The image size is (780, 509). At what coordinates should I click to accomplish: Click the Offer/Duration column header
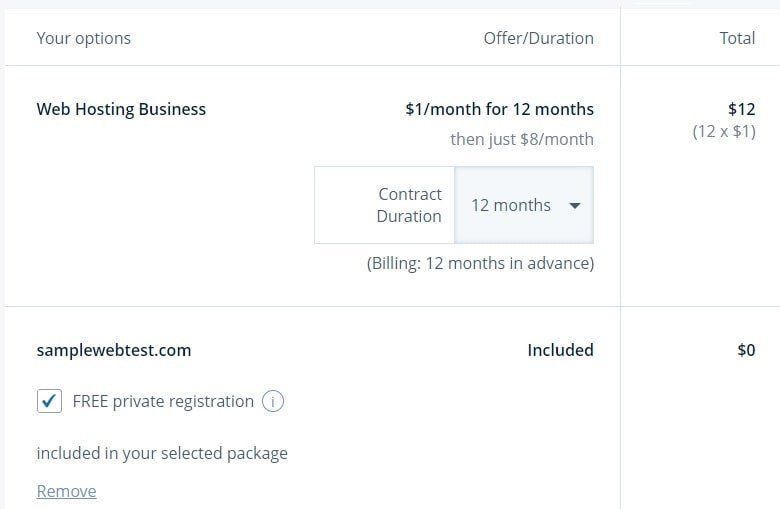(539, 38)
